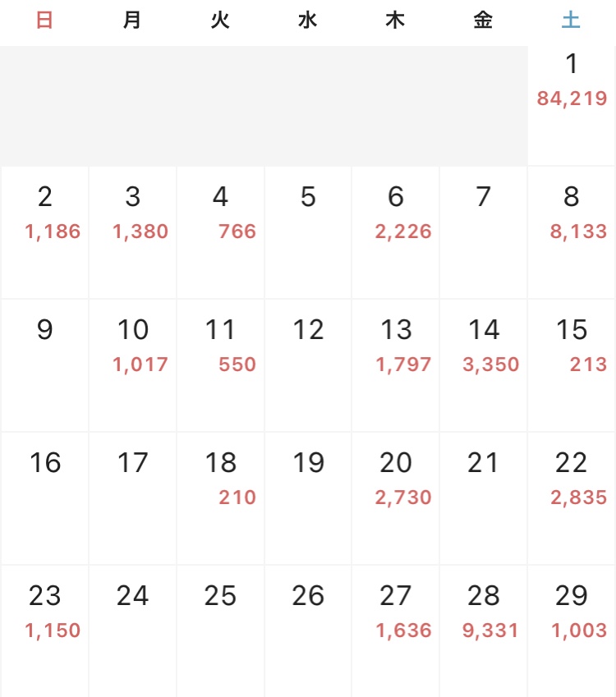
Task: Click the 1,797 amount on day 13
Action: [403, 365]
